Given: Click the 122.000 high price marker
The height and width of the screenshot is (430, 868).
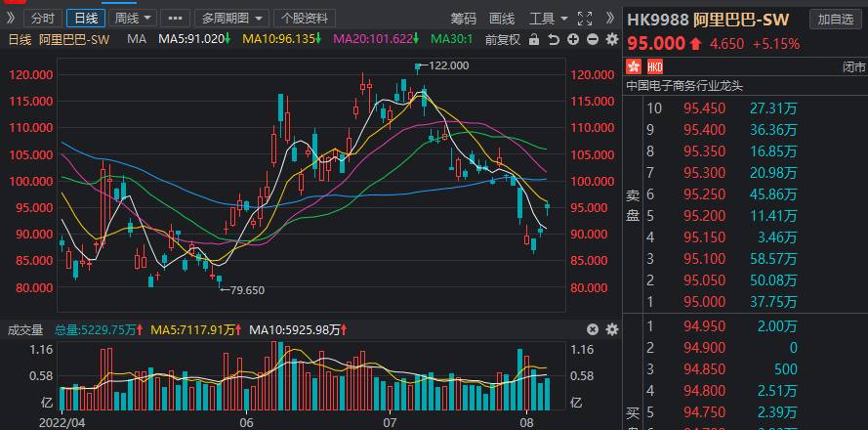Looking at the screenshot, I should coord(449,65).
